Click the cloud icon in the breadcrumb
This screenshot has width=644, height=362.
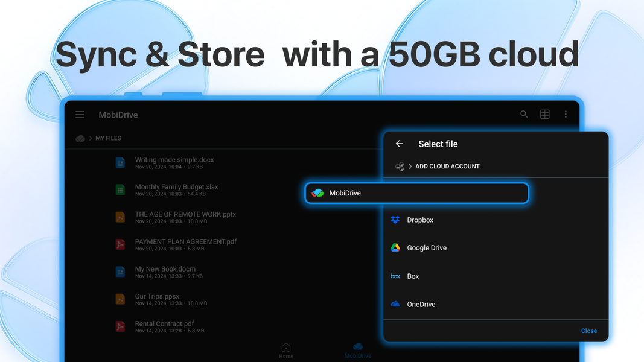80,138
